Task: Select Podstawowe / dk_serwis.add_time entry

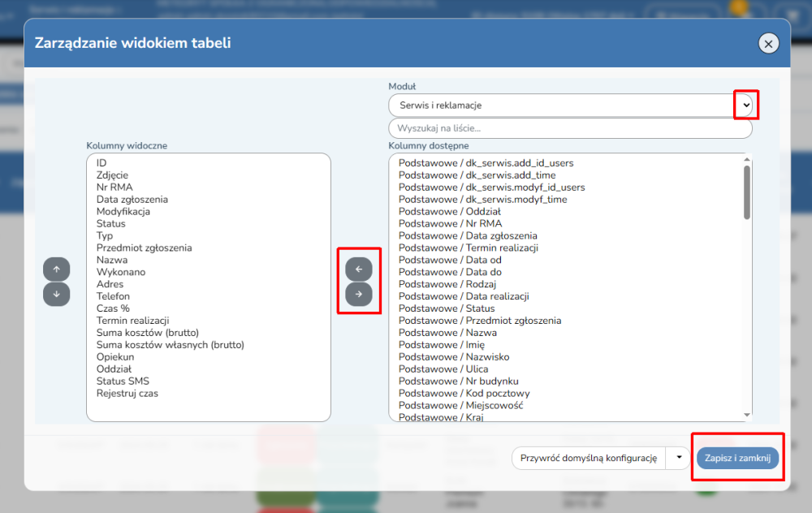Action: tap(477, 175)
